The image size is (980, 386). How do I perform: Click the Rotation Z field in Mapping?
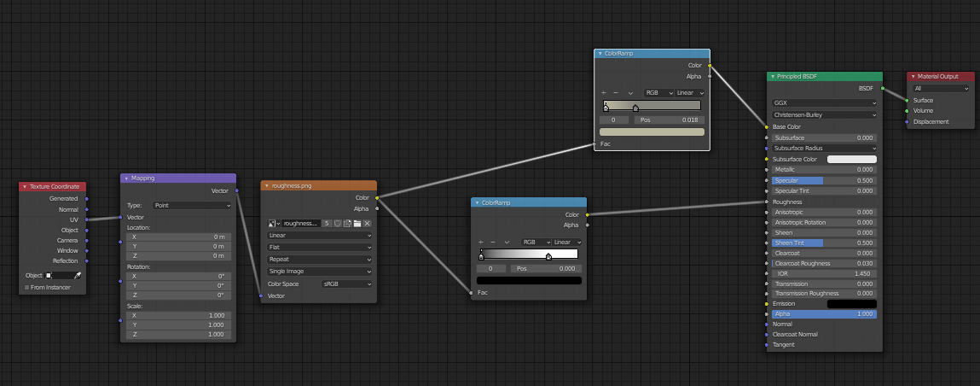tap(179, 295)
